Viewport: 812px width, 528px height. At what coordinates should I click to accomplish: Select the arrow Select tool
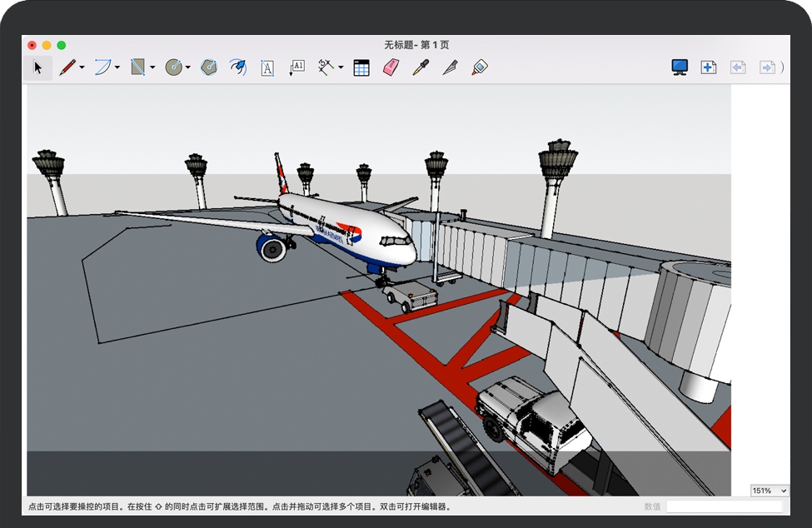click(x=37, y=67)
